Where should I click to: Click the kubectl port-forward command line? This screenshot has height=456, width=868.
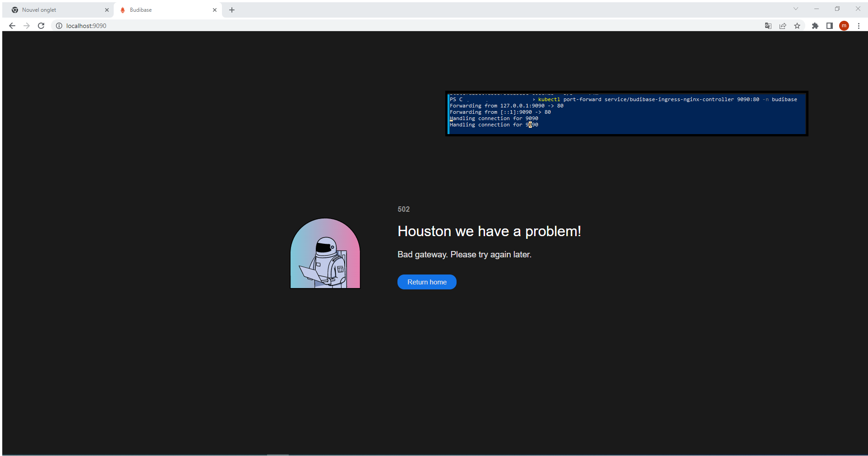(623, 99)
